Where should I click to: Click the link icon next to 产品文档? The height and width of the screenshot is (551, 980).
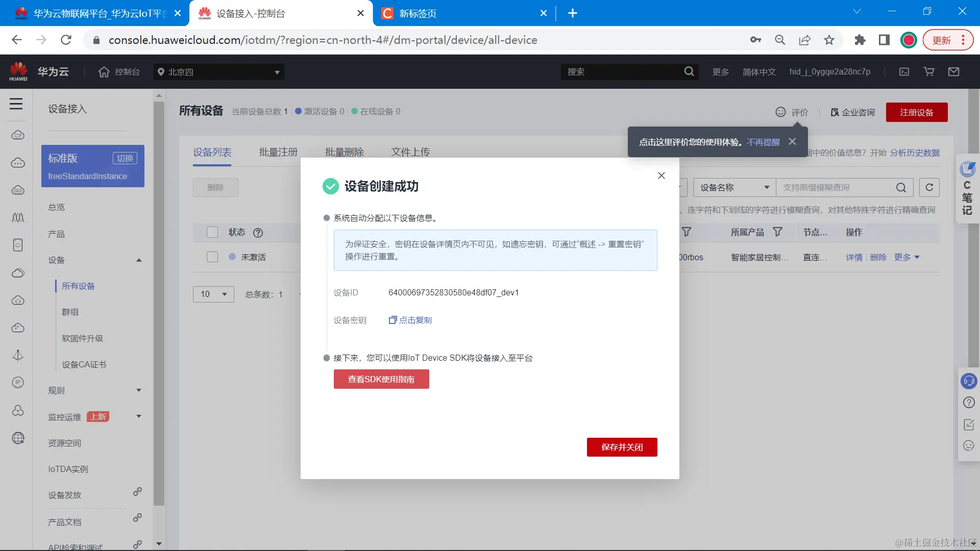tap(137, 518)
